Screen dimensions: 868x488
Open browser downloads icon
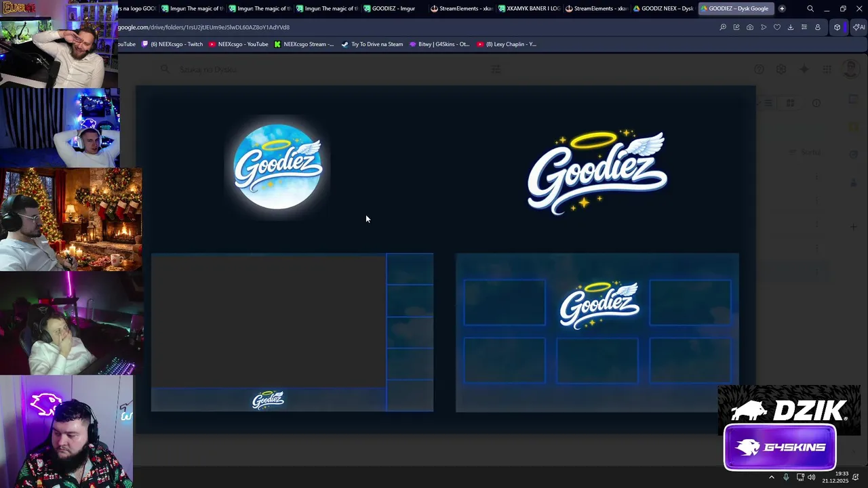(x=791, y=27)
